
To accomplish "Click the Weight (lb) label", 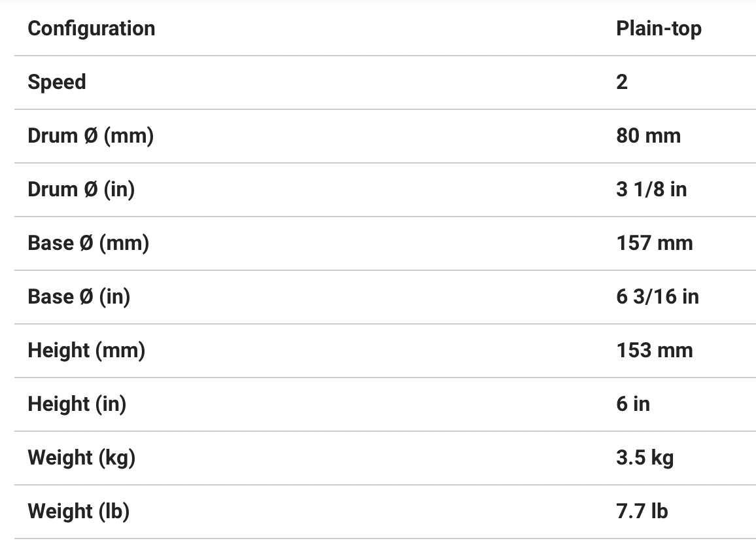I will (78, 512).
